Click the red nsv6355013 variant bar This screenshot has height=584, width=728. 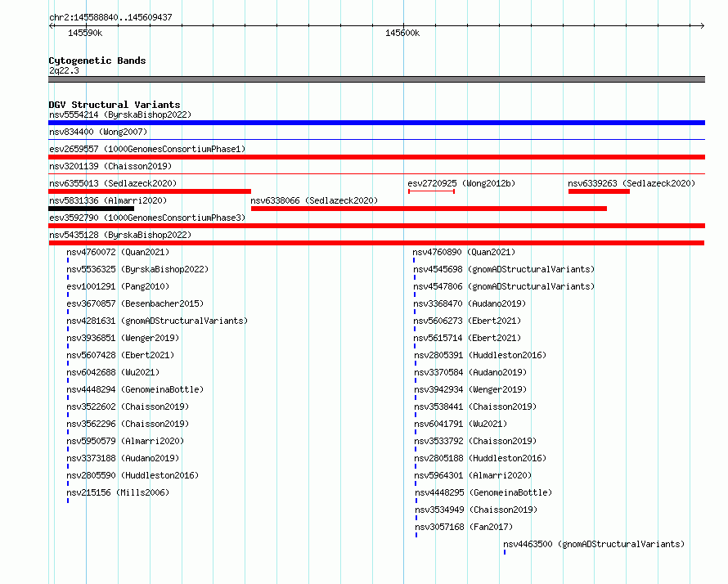coord(150,191)
